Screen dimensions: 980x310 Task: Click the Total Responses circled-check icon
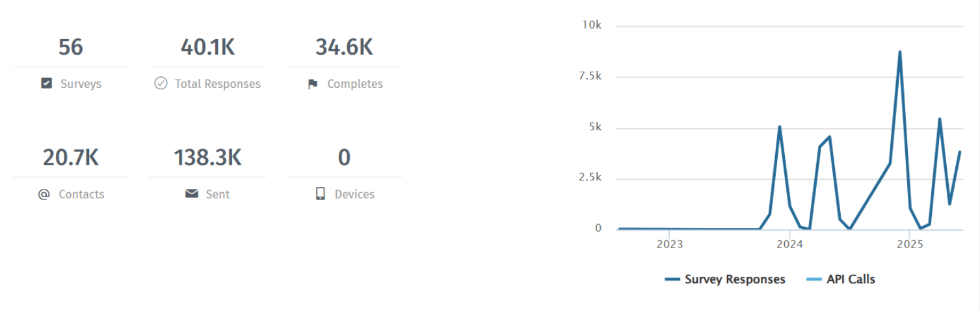[161, 83]
